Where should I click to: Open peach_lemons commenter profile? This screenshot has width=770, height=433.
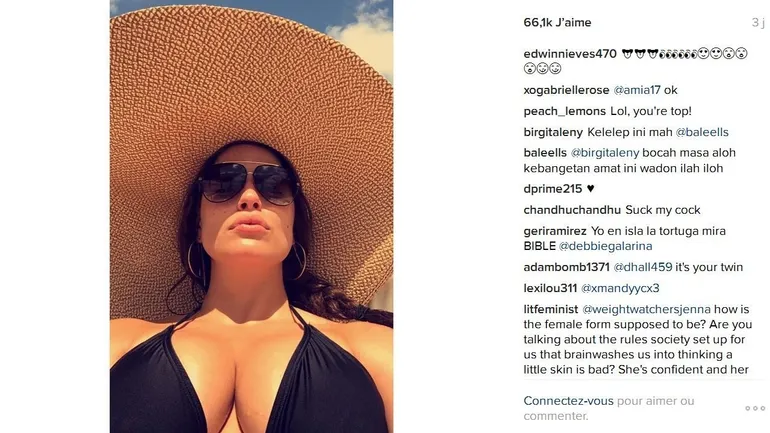(564, 111)
